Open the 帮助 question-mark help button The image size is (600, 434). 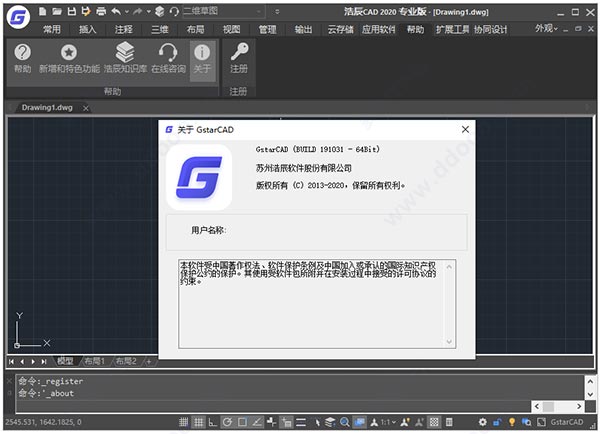pos(23,59)
